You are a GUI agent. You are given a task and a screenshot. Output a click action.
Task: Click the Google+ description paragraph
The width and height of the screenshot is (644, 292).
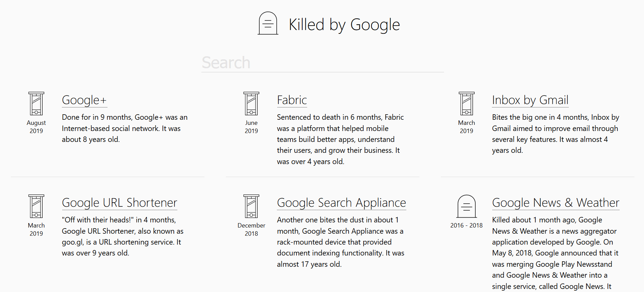coord(125,128)
